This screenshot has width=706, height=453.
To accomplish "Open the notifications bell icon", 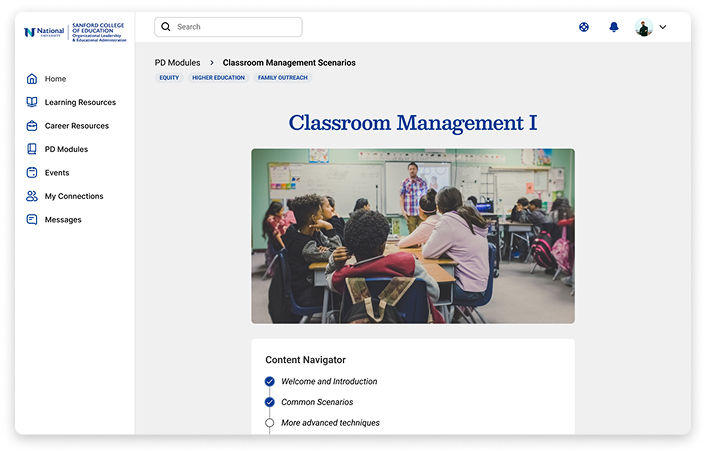I will pos(614,27).
